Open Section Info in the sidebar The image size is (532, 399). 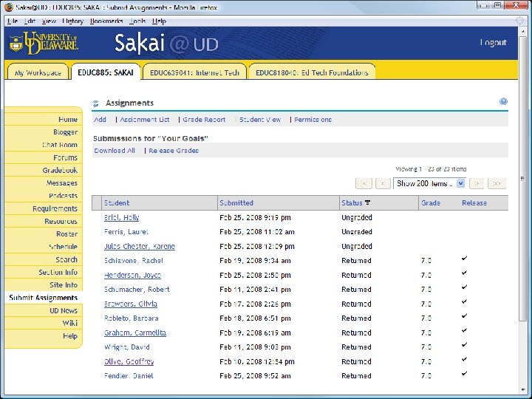point(58,272)
